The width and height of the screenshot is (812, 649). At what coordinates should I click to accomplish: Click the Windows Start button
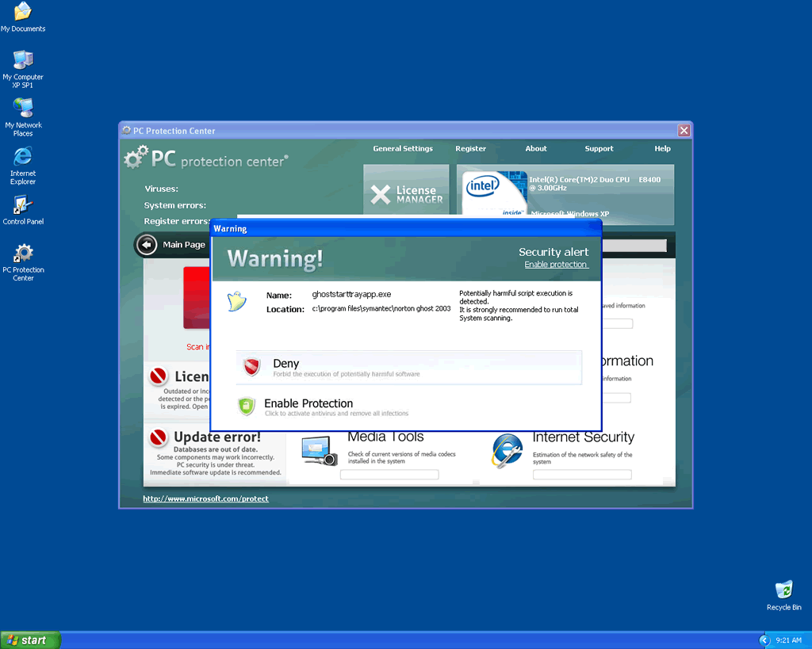tap(30, 640)
